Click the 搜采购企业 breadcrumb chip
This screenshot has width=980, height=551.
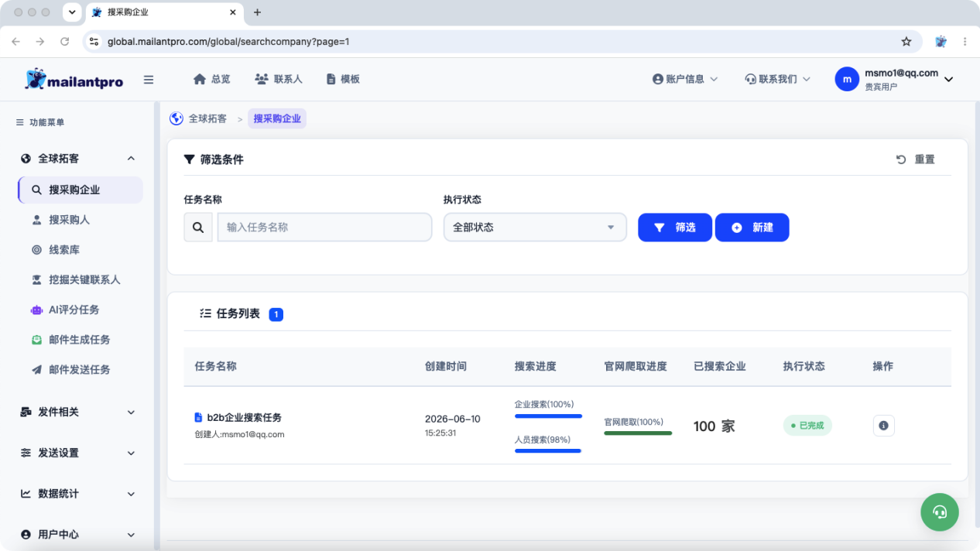coord(277,118)
